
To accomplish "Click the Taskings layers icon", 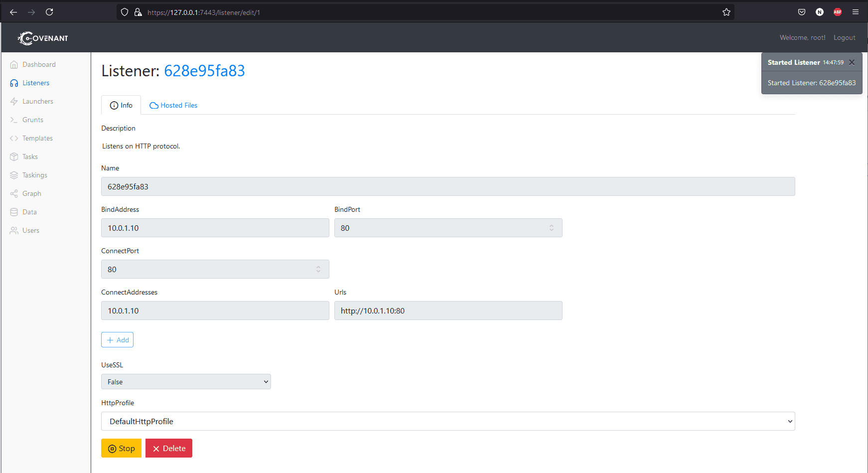I will pyautogui.click(x=14, y=175).
